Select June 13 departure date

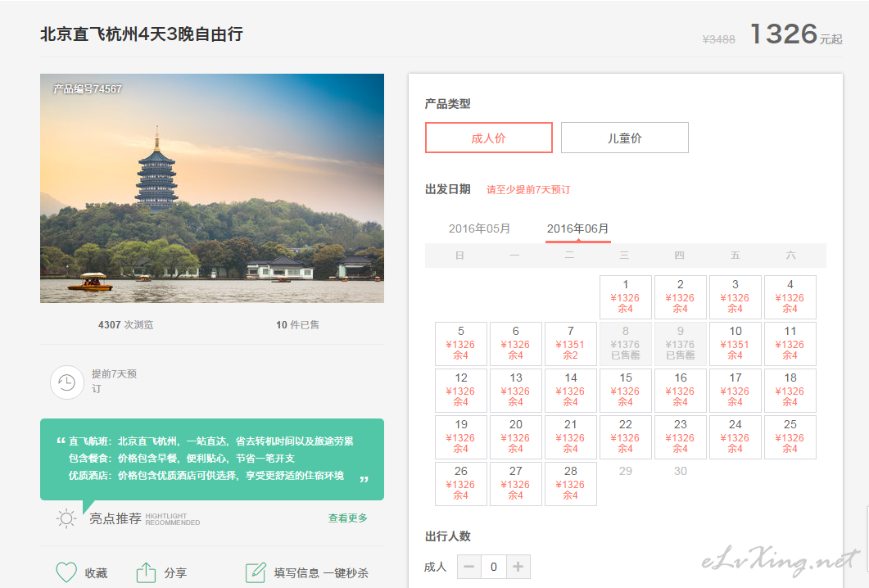pyautogui.click(x=515, y=390)
